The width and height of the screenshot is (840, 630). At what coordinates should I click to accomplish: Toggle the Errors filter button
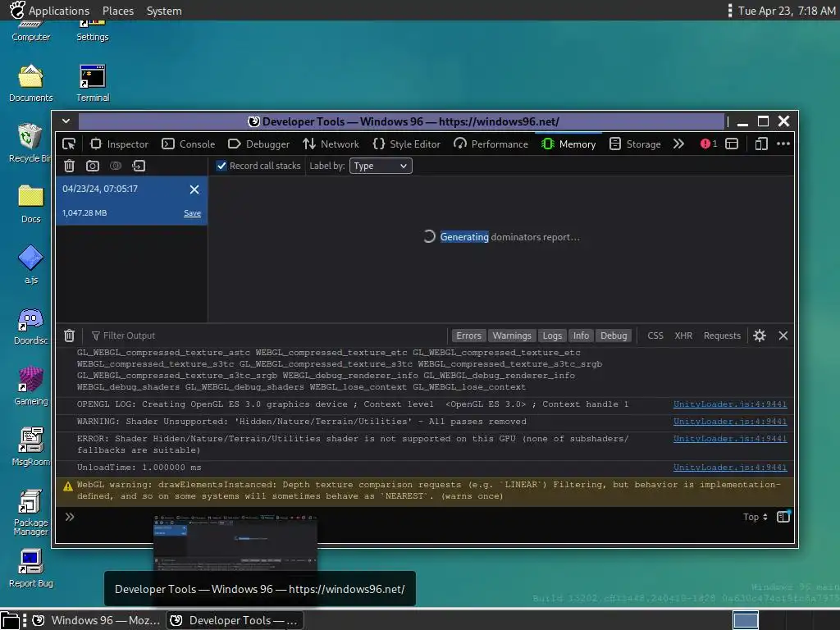click(468, 336)
